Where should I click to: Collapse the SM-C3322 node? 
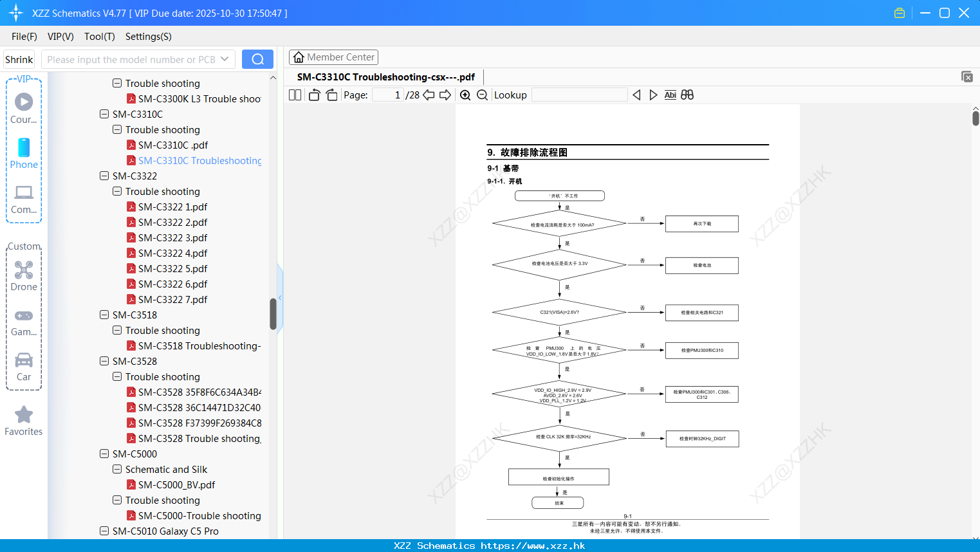pyautogui.click(x=104, y=176)
